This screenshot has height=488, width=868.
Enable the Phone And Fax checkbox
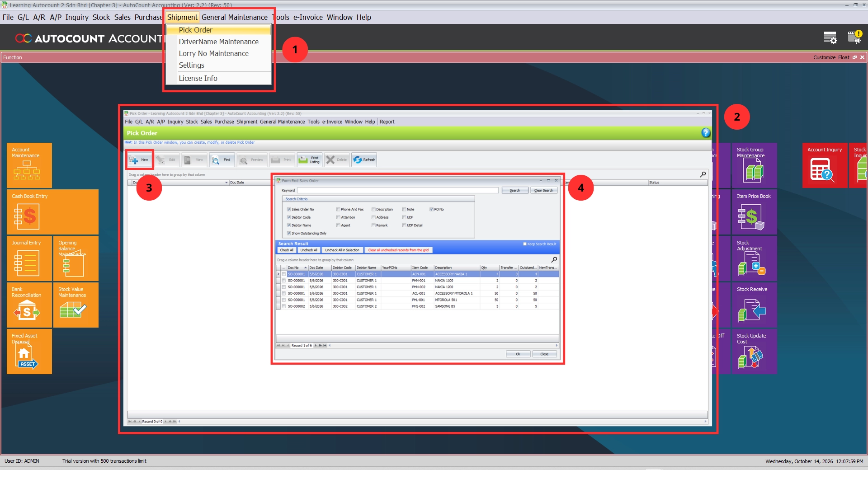coord(338,210)
